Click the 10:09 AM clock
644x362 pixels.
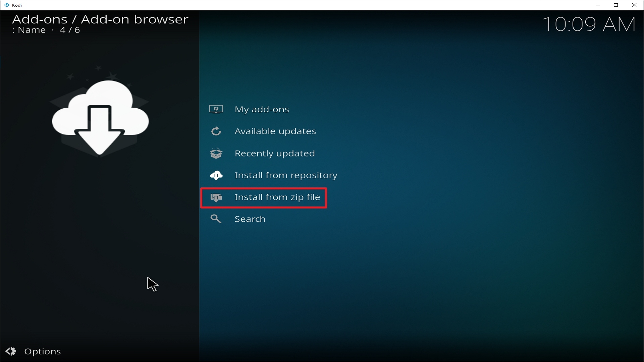(x=589, y=24)
